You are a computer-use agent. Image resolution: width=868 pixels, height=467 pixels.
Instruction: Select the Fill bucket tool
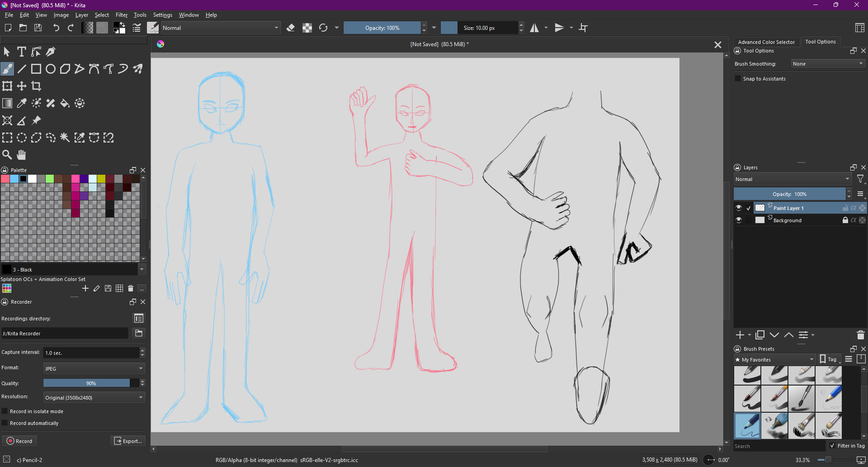click(x=65, y=103)
